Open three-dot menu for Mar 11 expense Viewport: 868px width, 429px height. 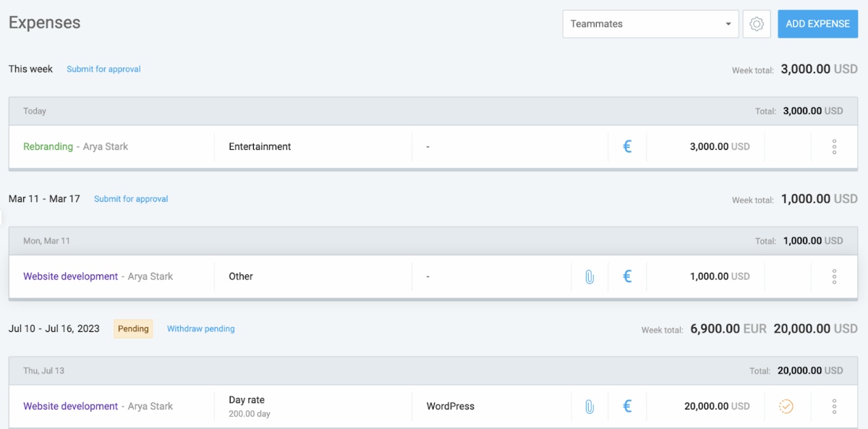tap(834, 276)
